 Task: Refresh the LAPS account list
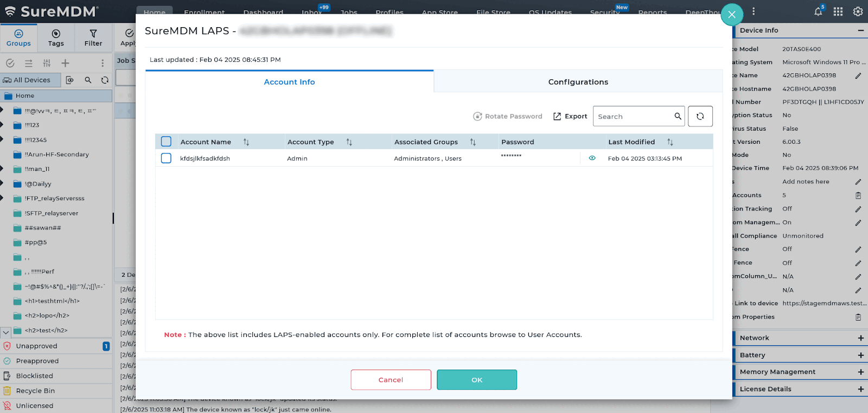[700, 116]
